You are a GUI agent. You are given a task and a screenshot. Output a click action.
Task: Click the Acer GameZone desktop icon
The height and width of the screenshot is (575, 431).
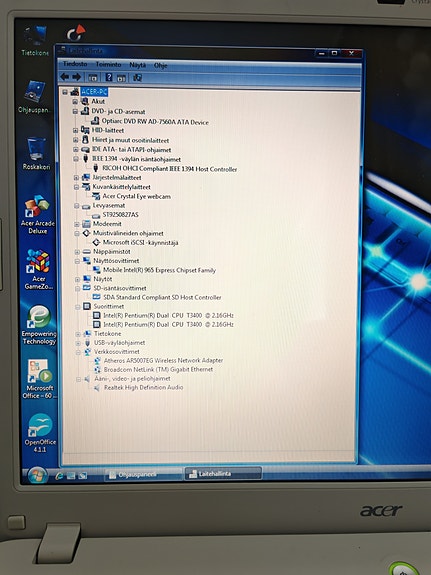click(38, 269)
